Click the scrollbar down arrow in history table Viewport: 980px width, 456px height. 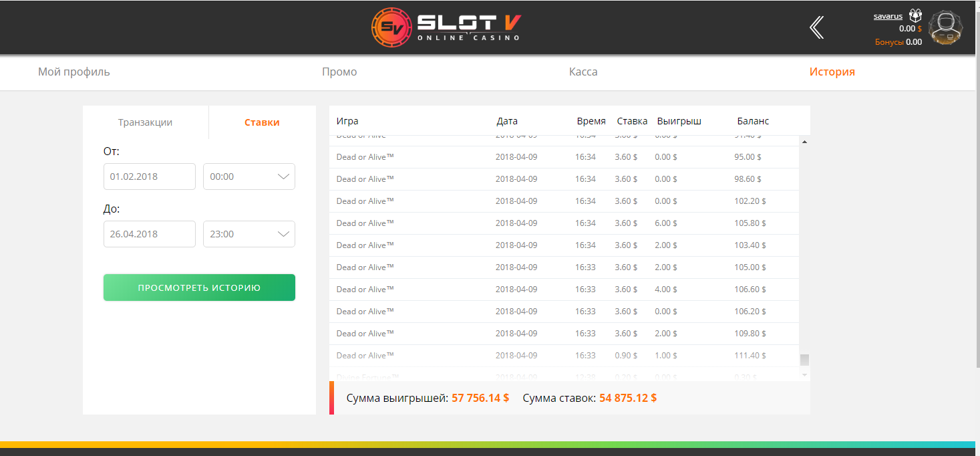[804, 375]
